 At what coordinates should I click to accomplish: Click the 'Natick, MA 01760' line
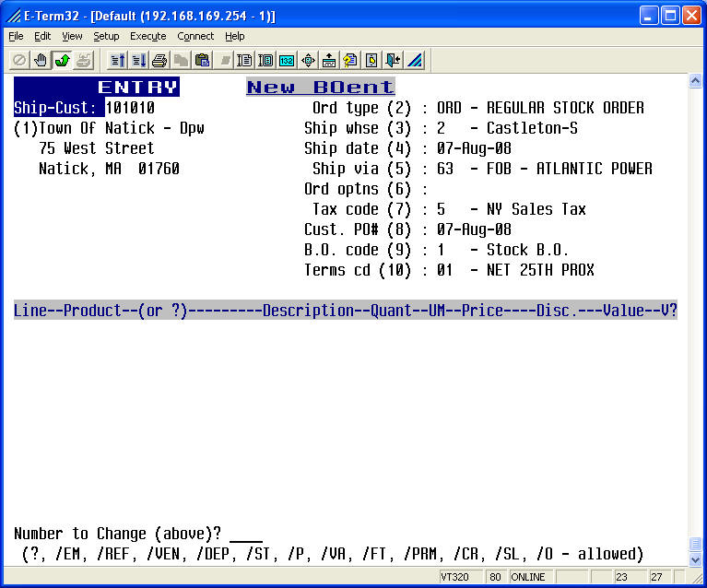point(109,169)
